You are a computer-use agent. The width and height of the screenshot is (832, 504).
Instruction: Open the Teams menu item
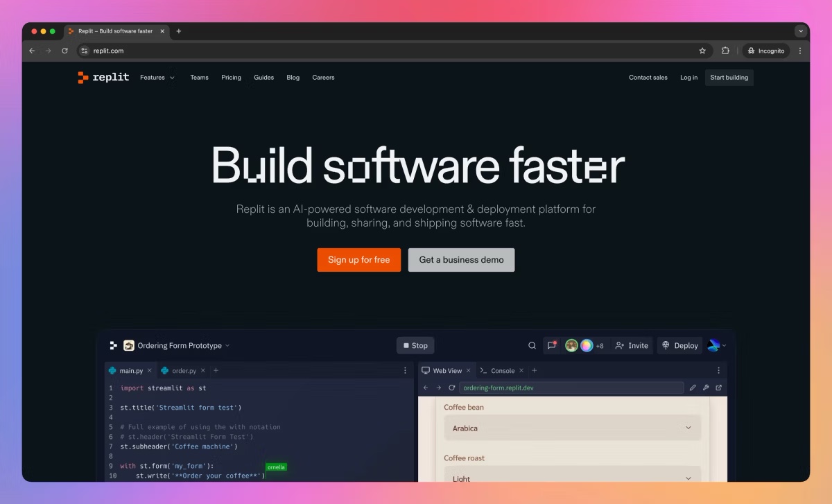[199, 78]
